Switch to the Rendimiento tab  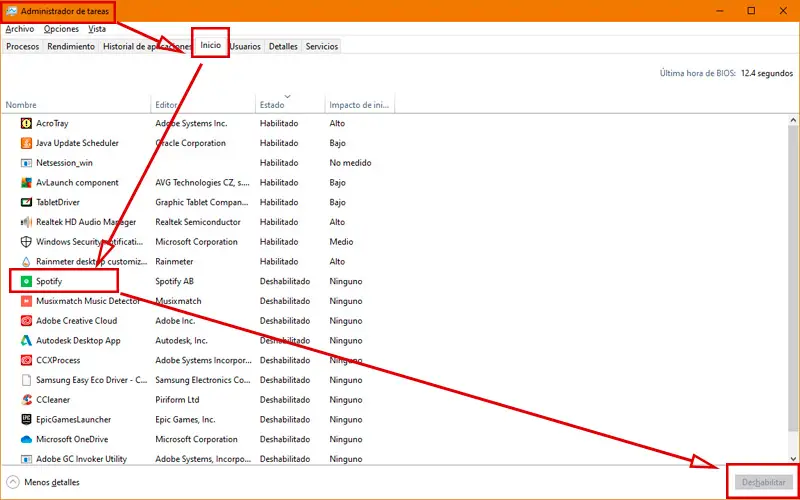click(71, 46)
